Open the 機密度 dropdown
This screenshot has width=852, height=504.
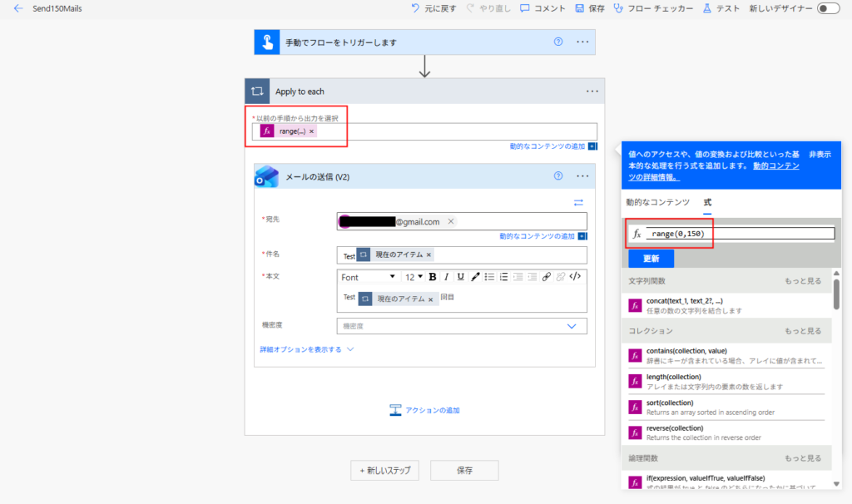point(571,326)
